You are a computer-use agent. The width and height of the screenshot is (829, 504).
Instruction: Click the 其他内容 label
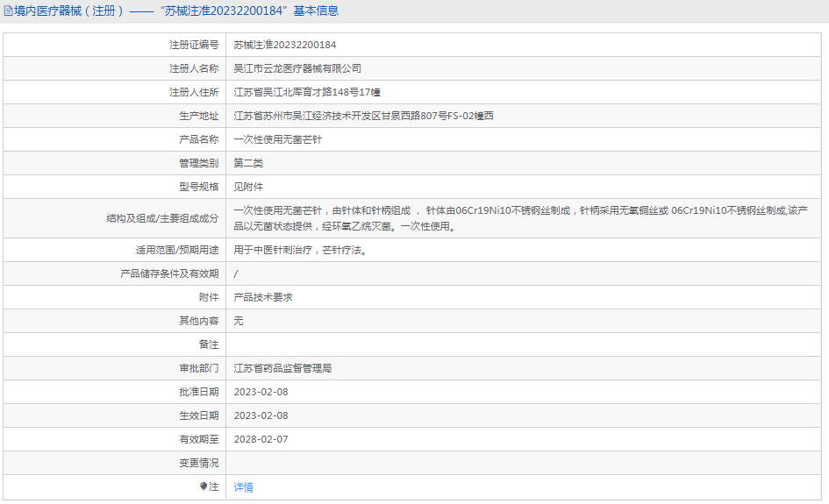199,321
